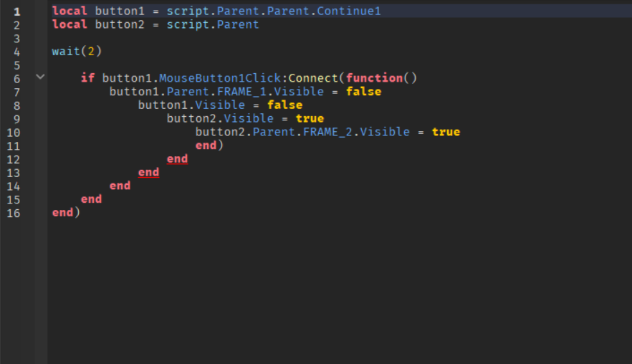632x364 pixels.
Task: Click the if keyword on line 6
Action: pos(88,78)
